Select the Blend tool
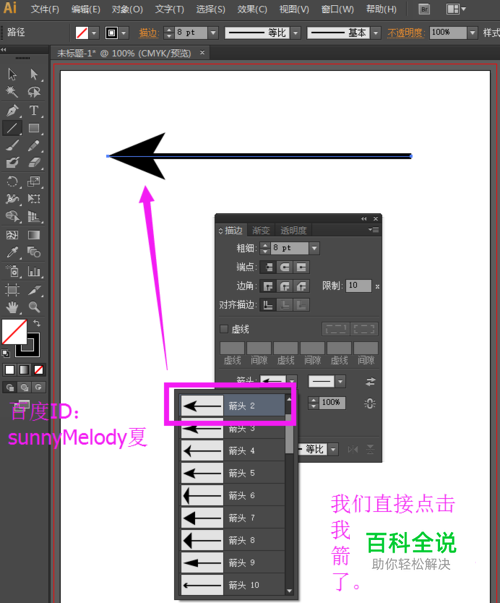The width and height of the screenshot is (500, 603). (34, 253)
